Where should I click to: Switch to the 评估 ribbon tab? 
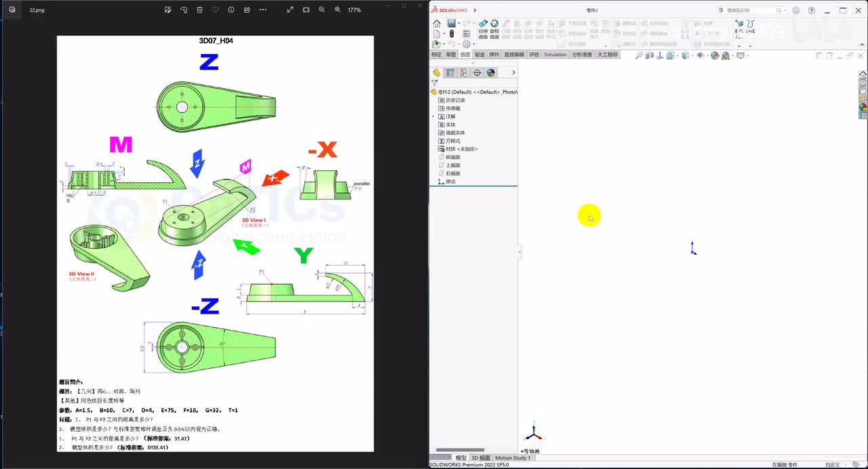(x=534, y=54)
